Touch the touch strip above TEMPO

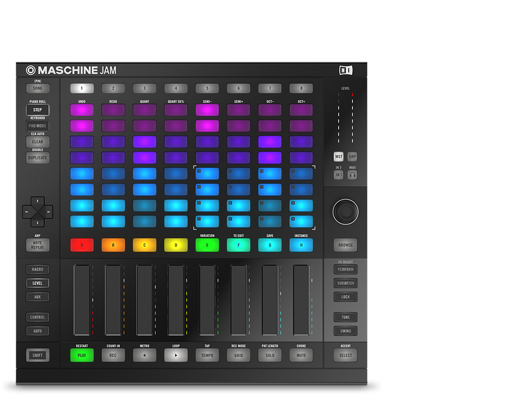[207, 300]
